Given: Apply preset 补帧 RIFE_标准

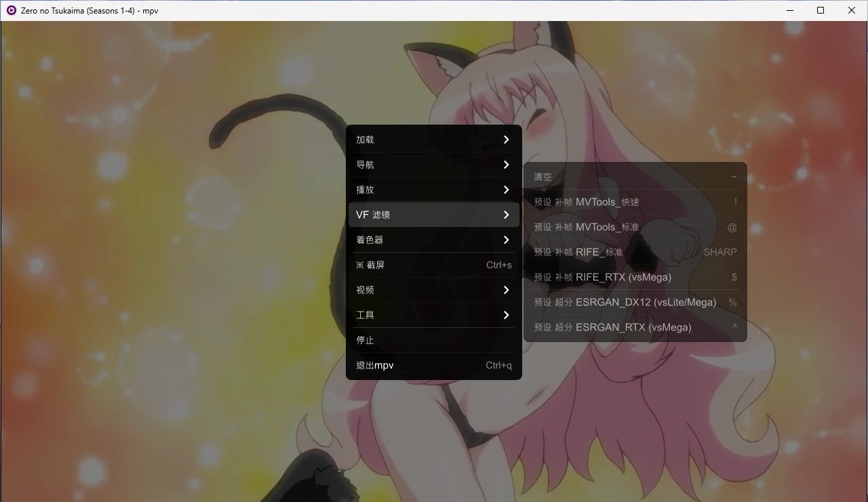Looking at the screenshot, I should [x=635, y=252].
